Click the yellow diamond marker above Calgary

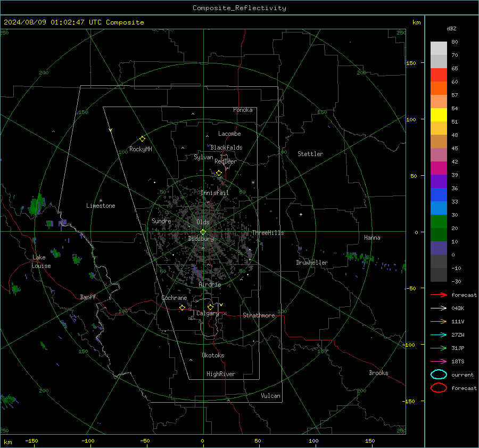pyautogui.click(x=210, y=307)
